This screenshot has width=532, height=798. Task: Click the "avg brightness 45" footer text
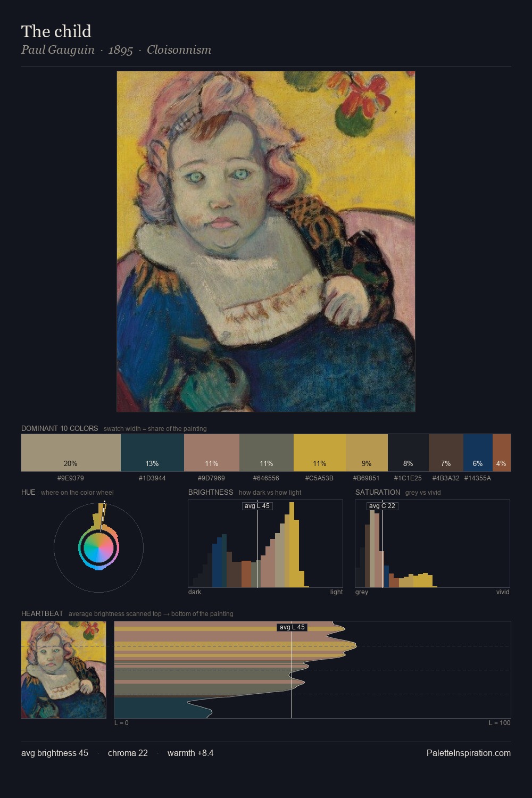click(55, 753)
